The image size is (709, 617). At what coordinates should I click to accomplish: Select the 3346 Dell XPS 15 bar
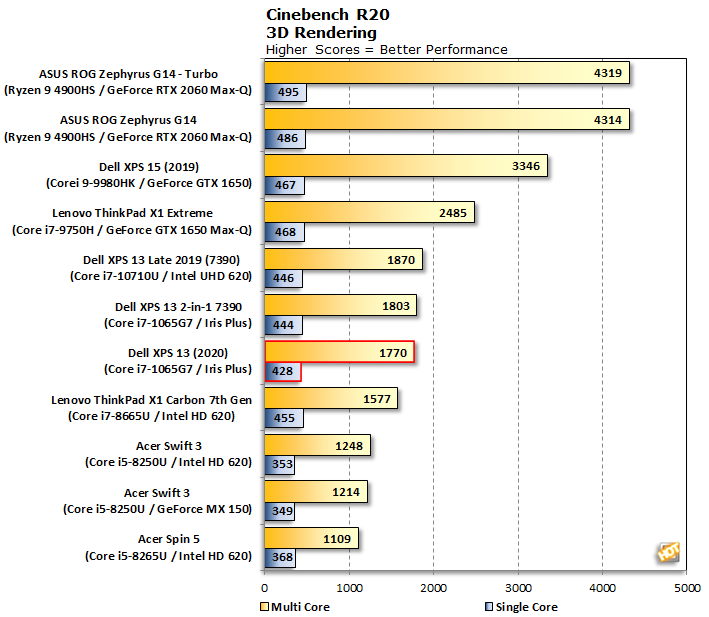click(x=406, y=166)
